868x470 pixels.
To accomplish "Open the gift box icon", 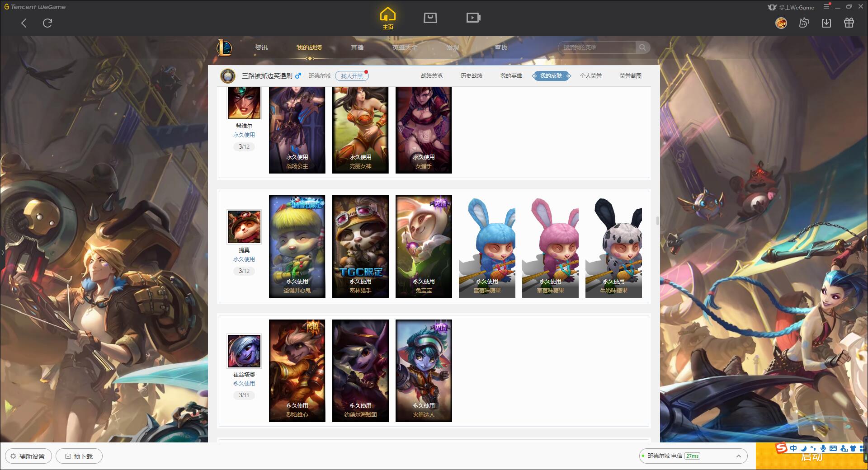I will click(849, 23).
